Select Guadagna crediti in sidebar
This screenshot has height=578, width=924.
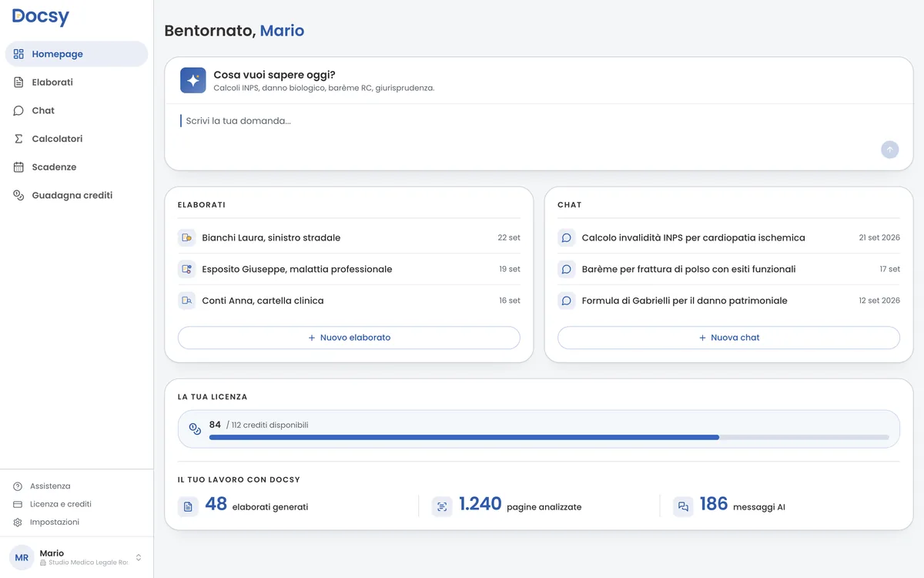[76, 196]
